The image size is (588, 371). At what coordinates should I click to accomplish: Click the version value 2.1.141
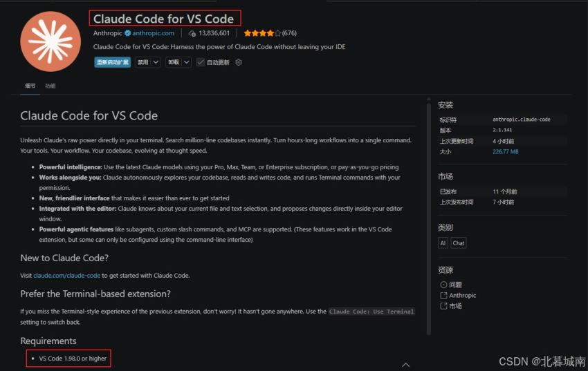502,130
